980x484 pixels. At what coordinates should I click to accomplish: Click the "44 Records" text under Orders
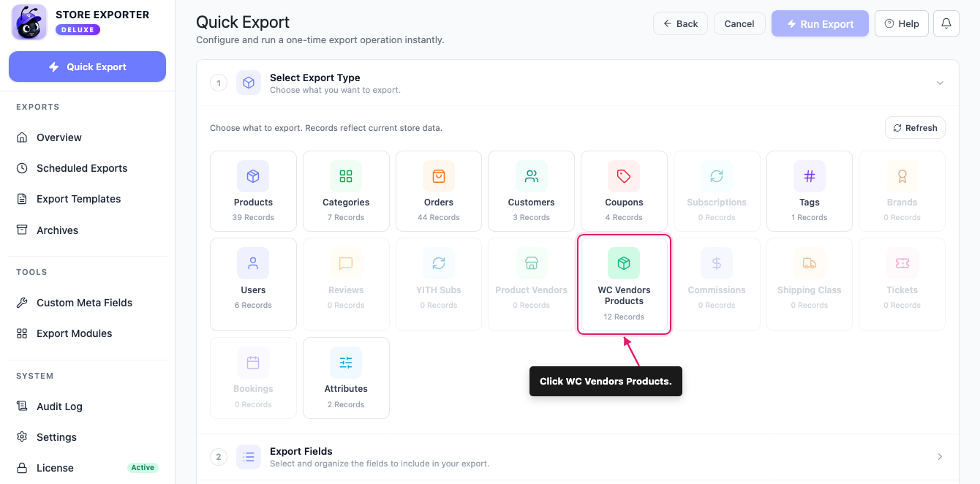coord(439,217)
